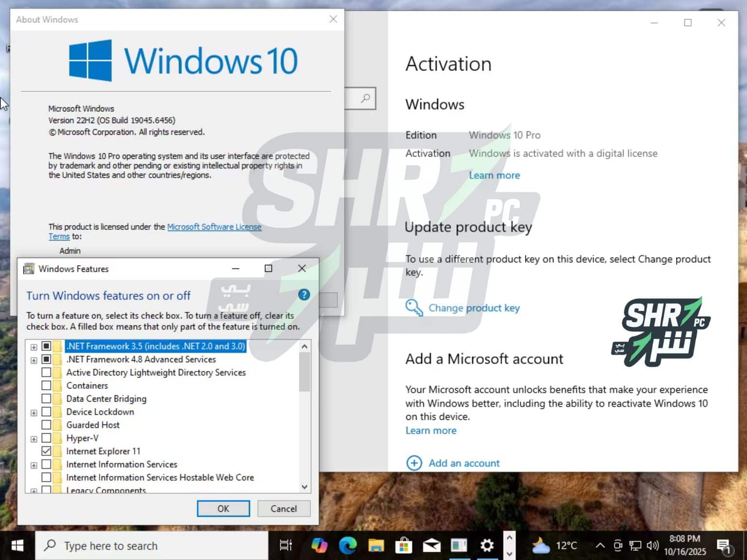Viewport: 747px width, 560px height.
Task: Click the Settings search magnifier icon
Action: coord(365,99)
